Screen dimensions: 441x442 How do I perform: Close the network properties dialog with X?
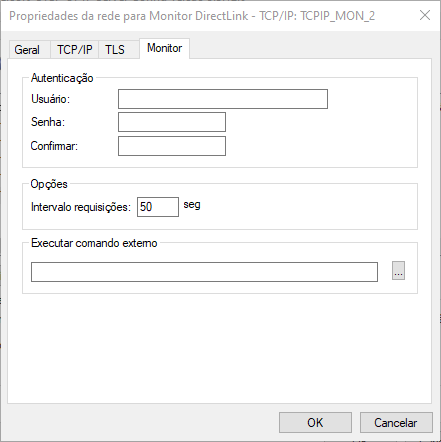(x=425, y=15)
